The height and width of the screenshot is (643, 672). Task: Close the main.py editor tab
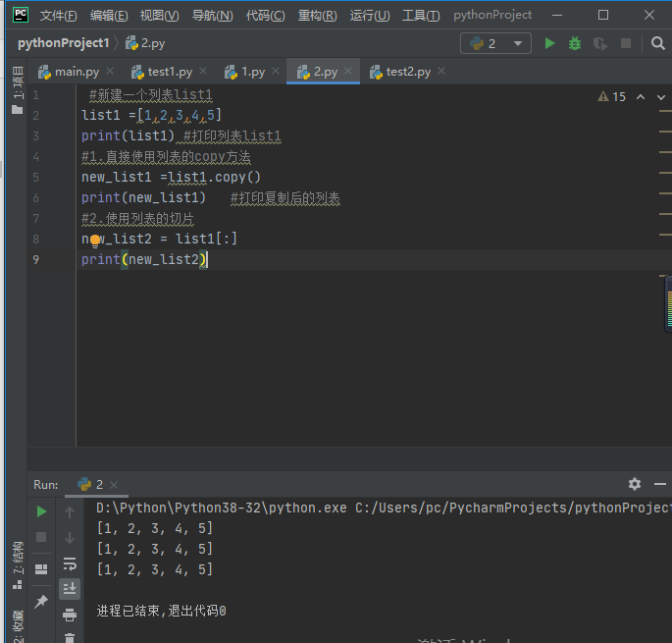(110, 72)
